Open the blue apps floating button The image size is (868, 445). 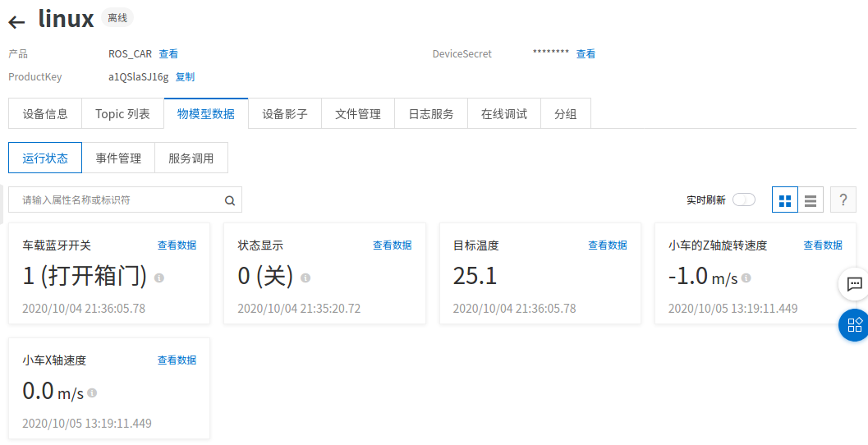point(854,324)
